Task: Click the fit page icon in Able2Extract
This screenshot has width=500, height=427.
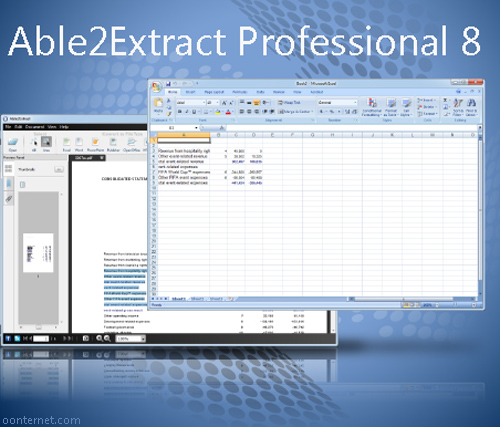Action: tap(86, 339)
